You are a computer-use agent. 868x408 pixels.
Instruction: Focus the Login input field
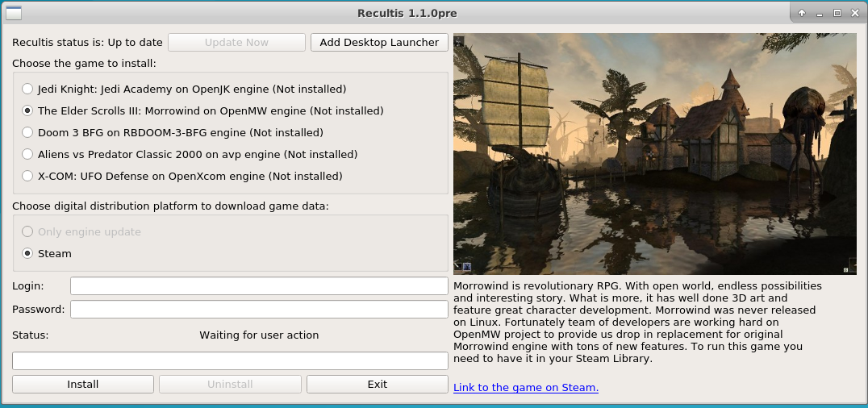(259, 285)
